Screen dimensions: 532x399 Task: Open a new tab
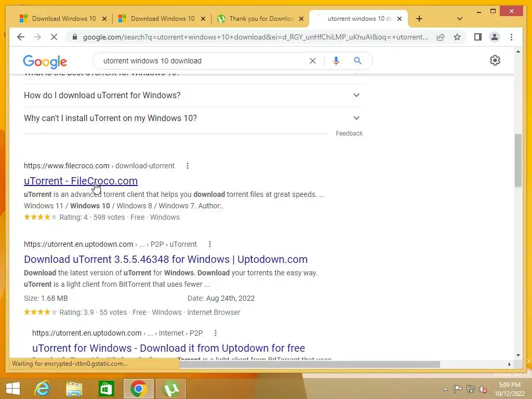[x=419, y=19]
